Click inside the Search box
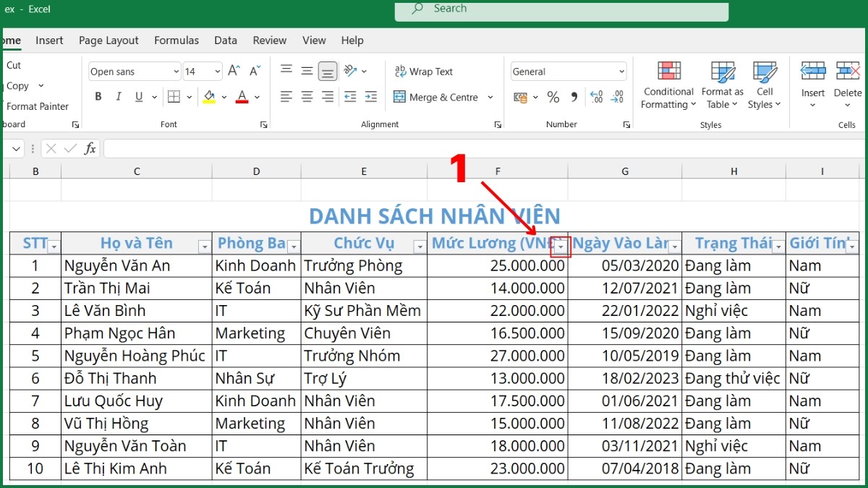The height and width of the screenshot is (488, 868). tap(561, 12)
